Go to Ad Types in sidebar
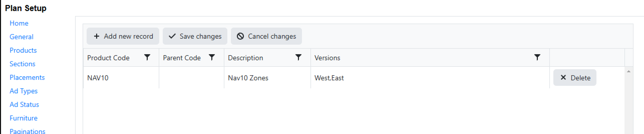The image size is (644, 134). (x=23, y=91)
